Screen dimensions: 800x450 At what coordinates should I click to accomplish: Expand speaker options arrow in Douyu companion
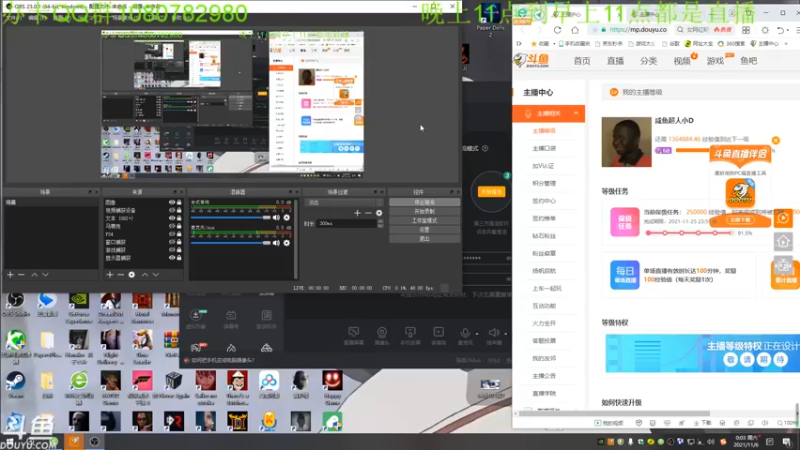pos(506,333)
